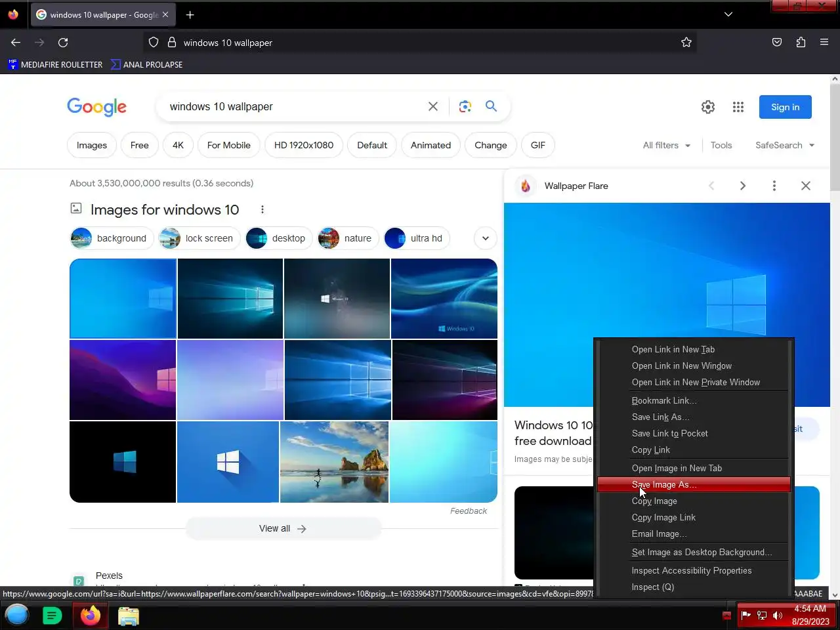Choose Inspect (Q) in context menu
Image resolution: width=840 pixels, height=630 pixels.
tap(694, 587)
